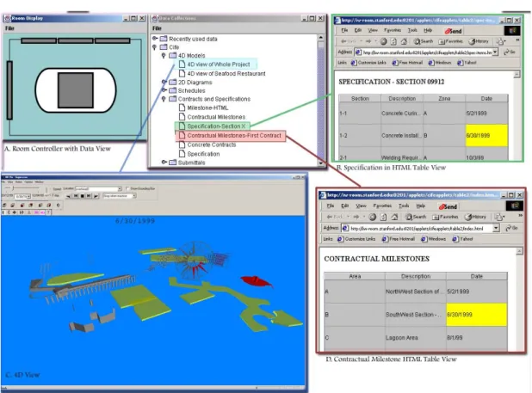Click Mail icon in Specification browser toolbar
The image size is (532, 393).
(500, 41)
